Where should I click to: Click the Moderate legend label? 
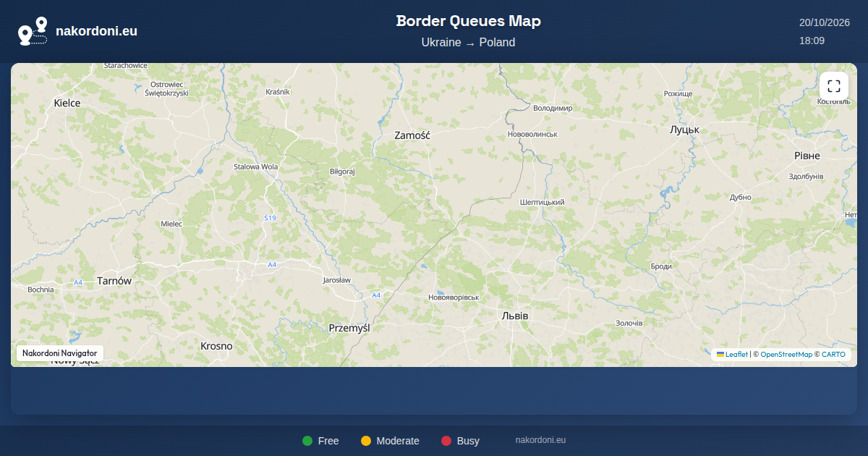click(398, 441)
